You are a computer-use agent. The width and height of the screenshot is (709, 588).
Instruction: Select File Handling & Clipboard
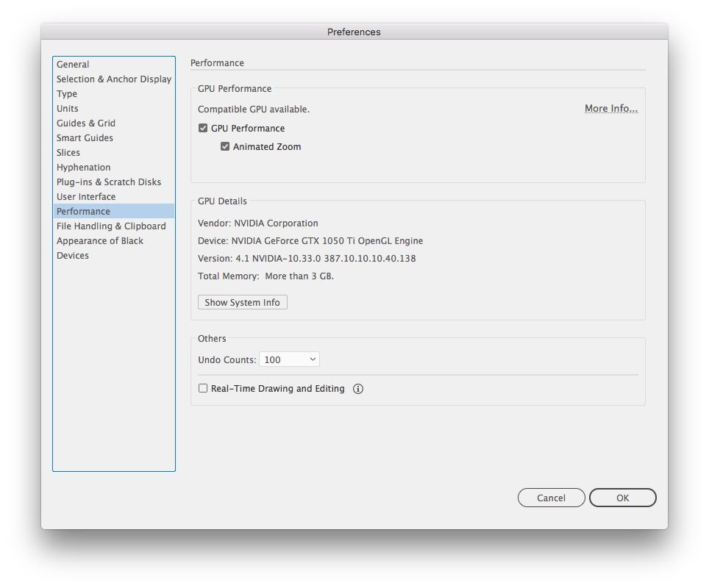point(111,226)
